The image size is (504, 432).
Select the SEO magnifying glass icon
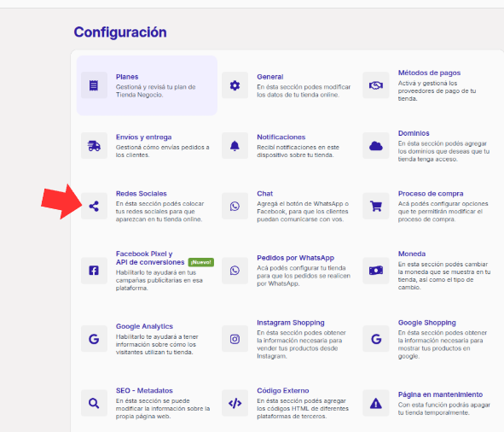pos(94,403)
